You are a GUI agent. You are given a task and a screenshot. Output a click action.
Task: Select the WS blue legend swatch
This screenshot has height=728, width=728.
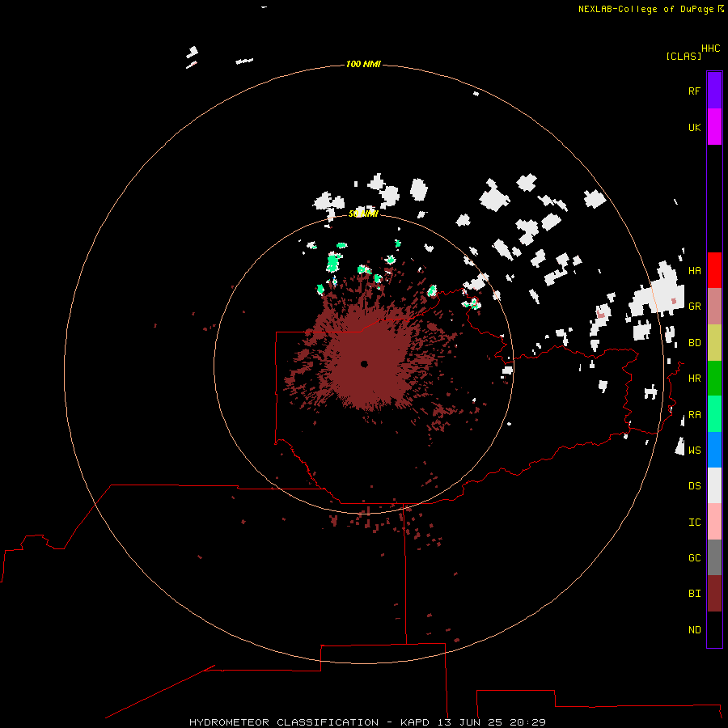coord(714,450)
